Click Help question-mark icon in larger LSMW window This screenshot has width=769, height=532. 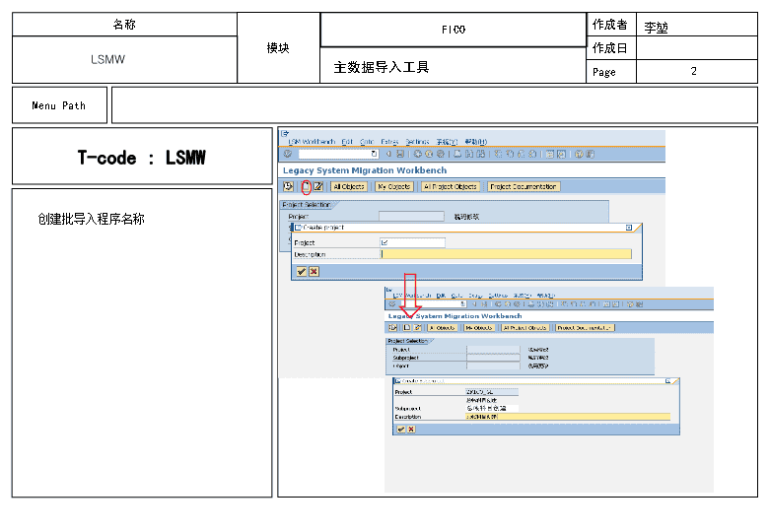579,154
